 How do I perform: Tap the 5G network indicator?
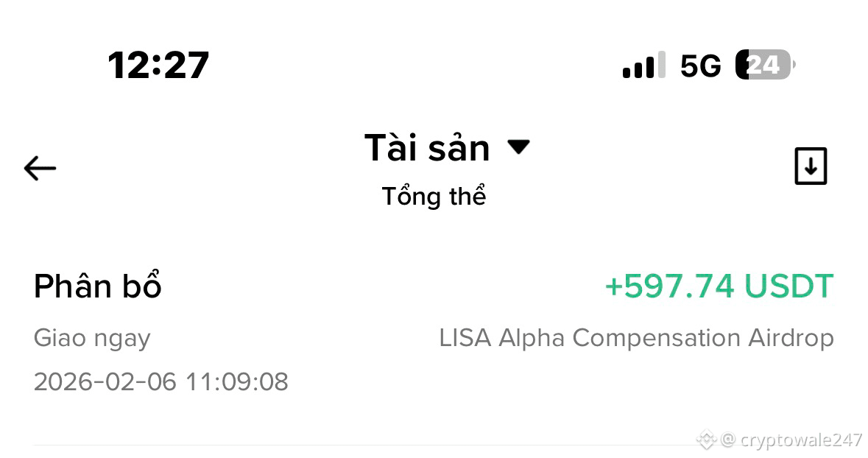tap(700, 66)
